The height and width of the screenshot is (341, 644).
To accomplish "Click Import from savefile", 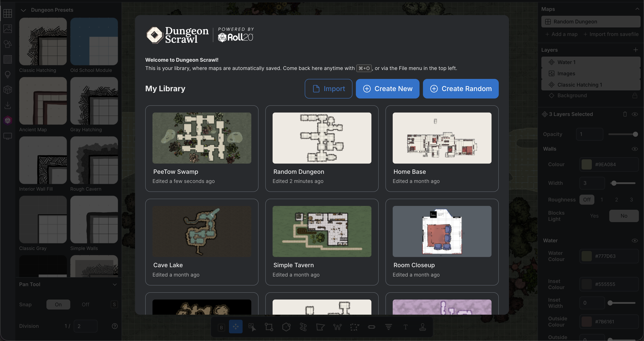I will (x=611, y=34).
